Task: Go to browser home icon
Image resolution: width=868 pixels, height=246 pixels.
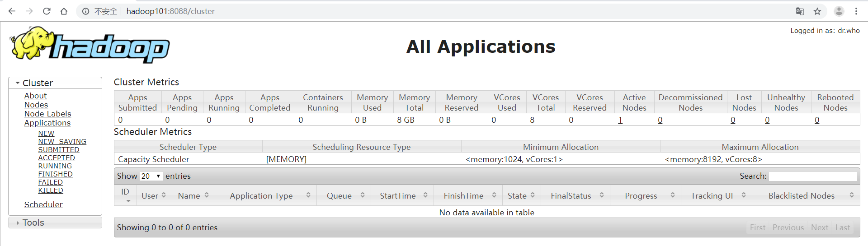Action: click(64, 11)
